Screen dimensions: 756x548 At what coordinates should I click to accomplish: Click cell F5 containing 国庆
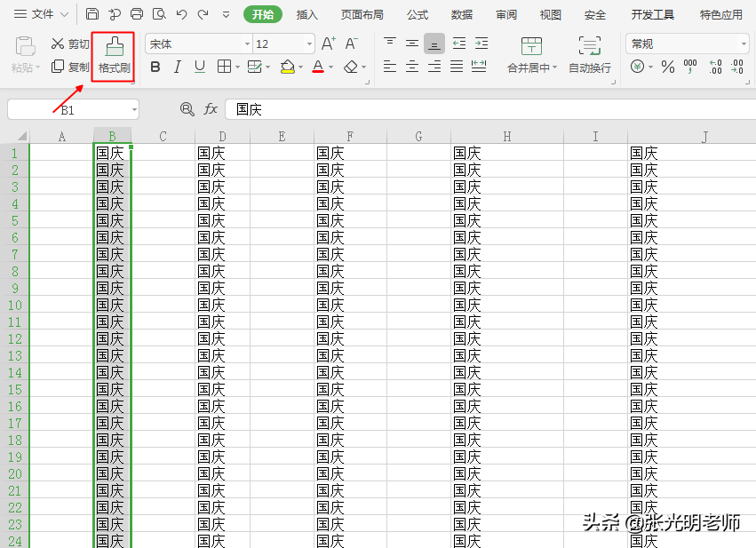click(x=350, y=221)
